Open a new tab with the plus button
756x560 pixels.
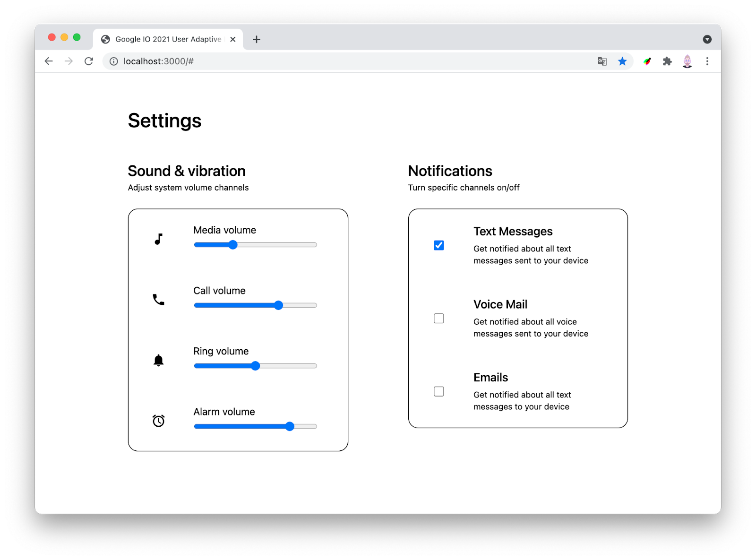point(257,39)
